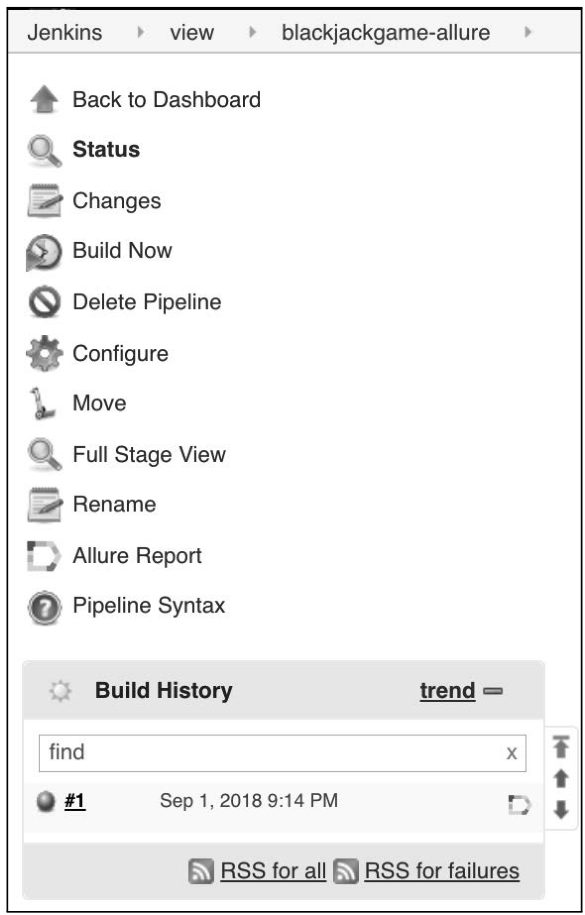Click the Back to Dashboard up-arrow icon

[44, 100]
